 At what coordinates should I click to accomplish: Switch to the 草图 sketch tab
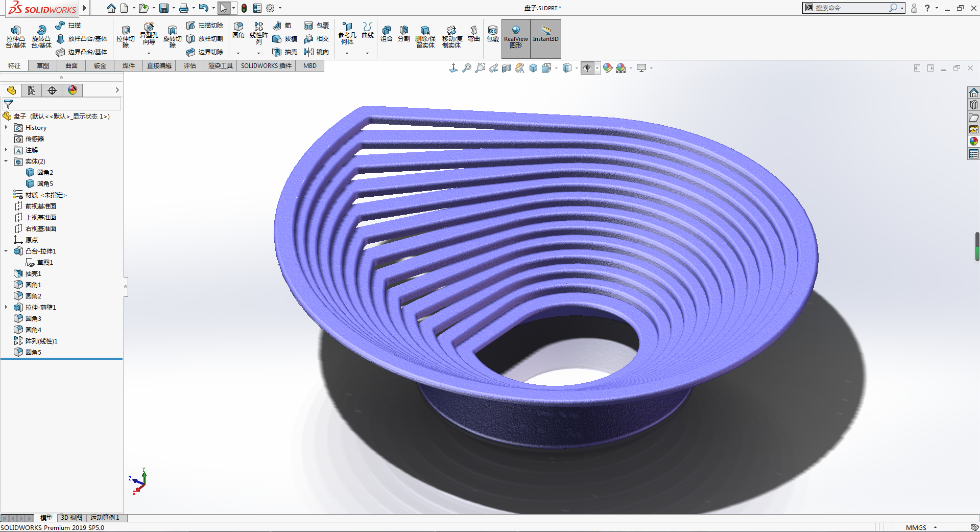coord(43,65)
